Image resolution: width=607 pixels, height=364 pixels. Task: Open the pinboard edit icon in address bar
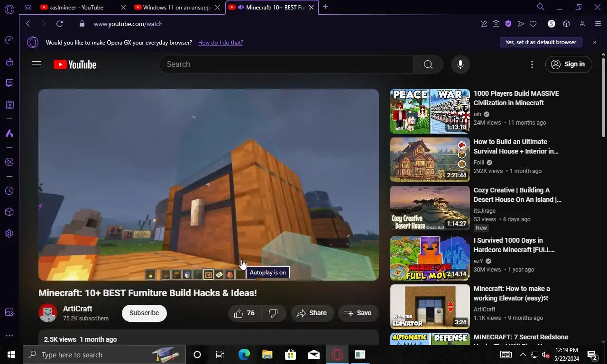484,24
